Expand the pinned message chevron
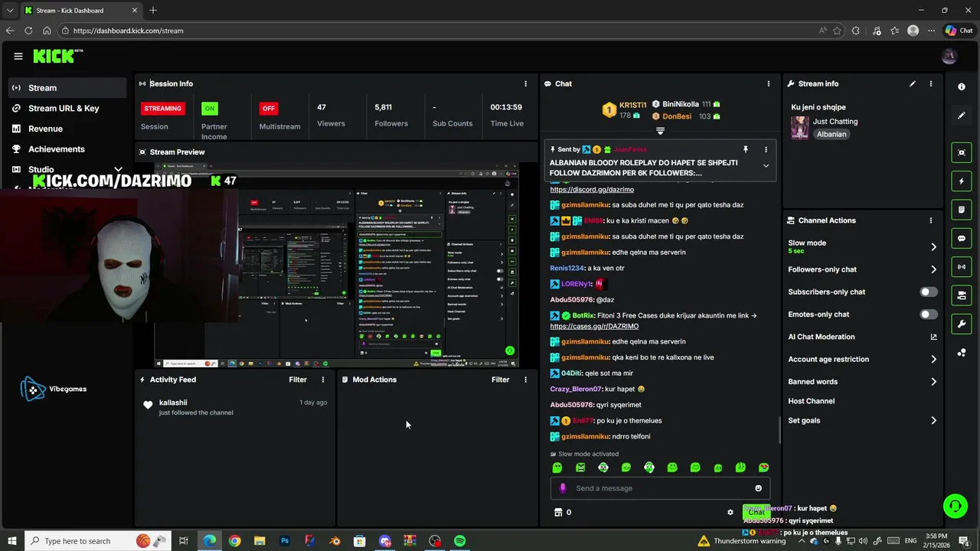Screen dimensions: 980x551 point(766,166)
